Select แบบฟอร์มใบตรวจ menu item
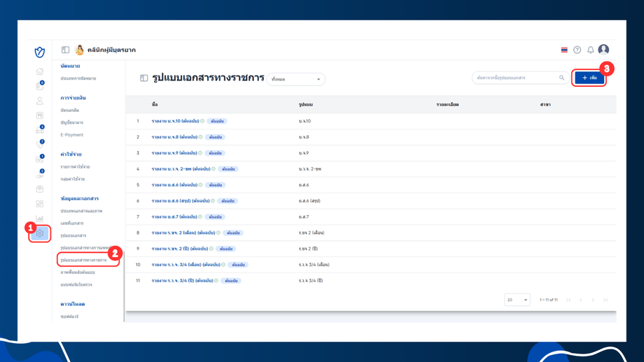The width and height of the screenshot is (644, 362). tap(76, 284)
